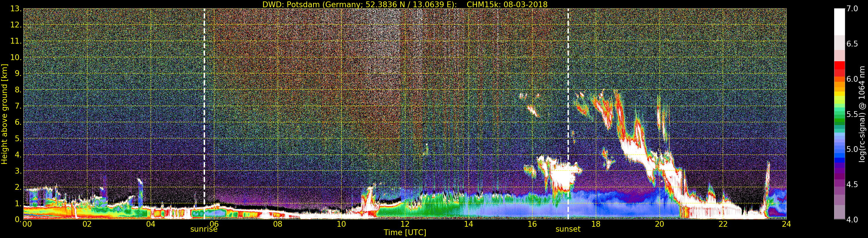868x238 pixels.
Task: Click the '16' time axis tick label
Action: (x=532, y=224)
